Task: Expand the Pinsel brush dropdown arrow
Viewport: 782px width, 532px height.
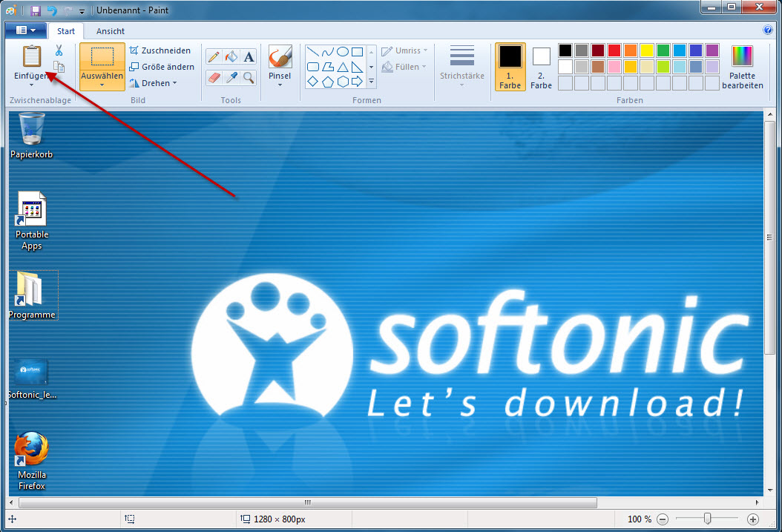Action: [280, 85]
